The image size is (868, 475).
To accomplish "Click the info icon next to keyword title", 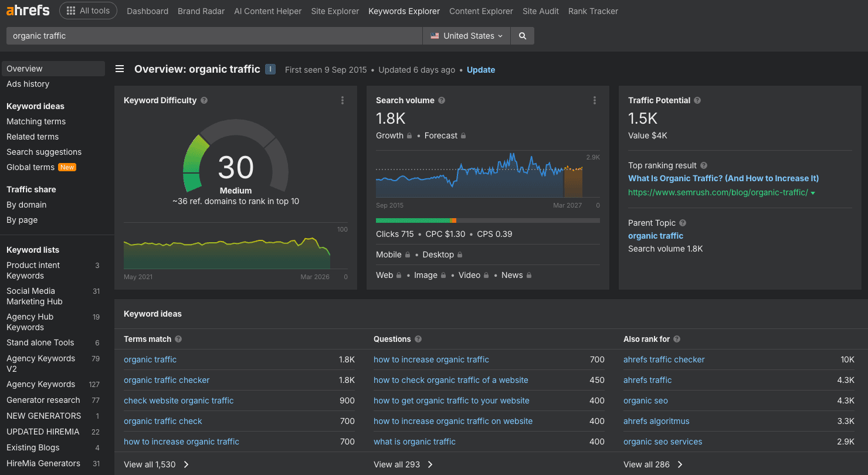I will coord(270,69).
